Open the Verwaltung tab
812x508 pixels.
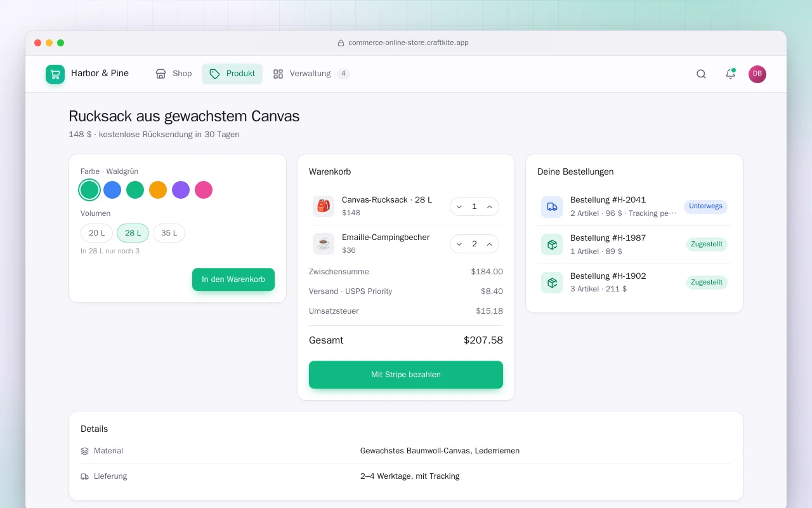tap(311, 74)
